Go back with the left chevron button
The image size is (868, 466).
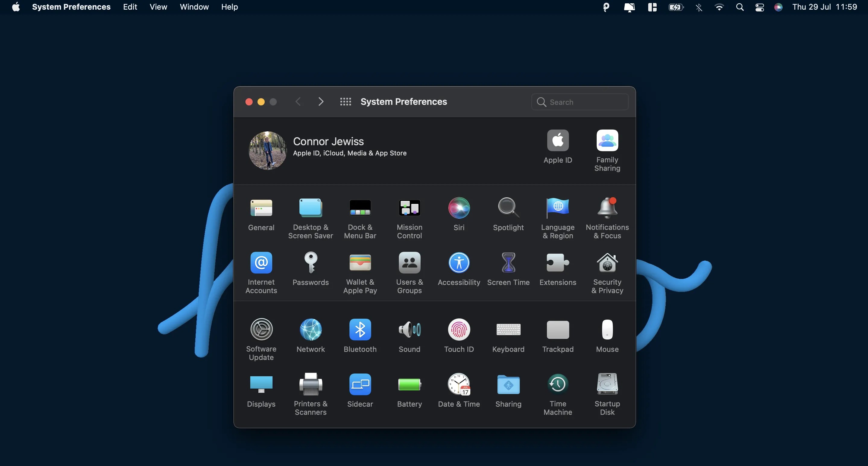coord(298,101)
